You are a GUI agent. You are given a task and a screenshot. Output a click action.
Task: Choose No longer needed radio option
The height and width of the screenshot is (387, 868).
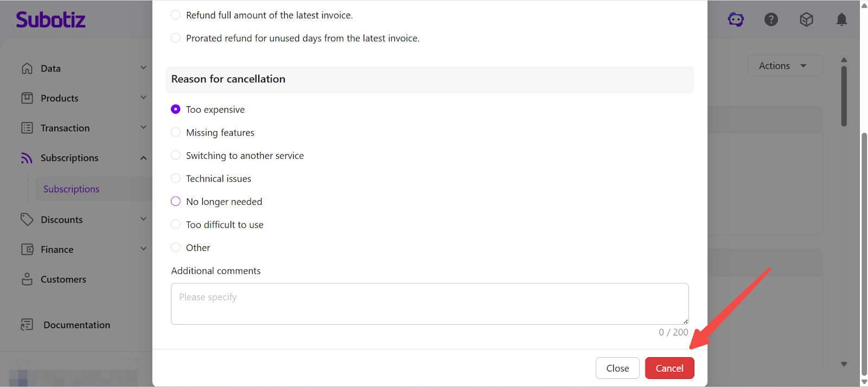pyautogui.click(x=176, y=202)
